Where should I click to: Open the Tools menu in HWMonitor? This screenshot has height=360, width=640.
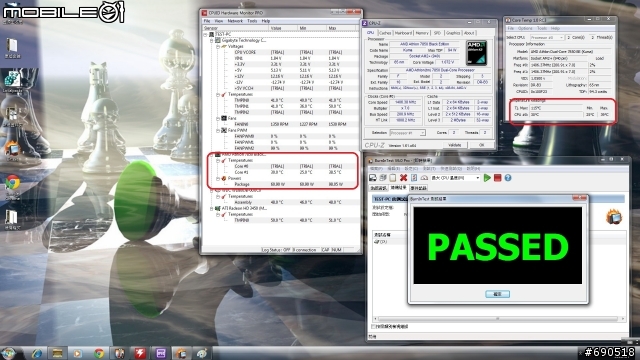coord(252,21)
